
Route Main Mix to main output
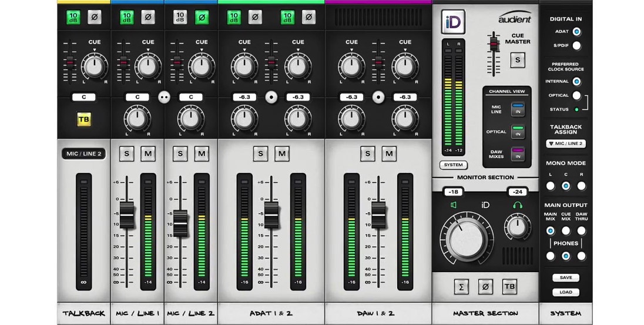click(x=551, y=231)
